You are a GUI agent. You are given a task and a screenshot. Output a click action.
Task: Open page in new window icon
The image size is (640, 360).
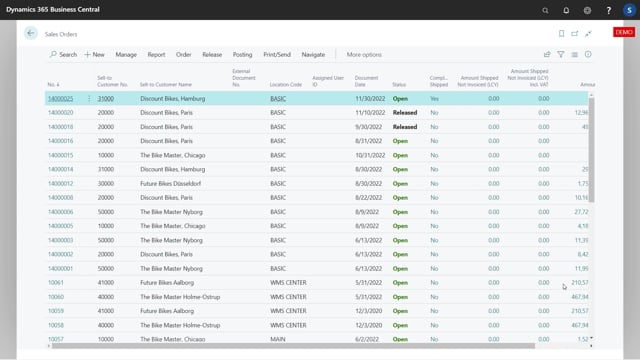coord(575,33)
